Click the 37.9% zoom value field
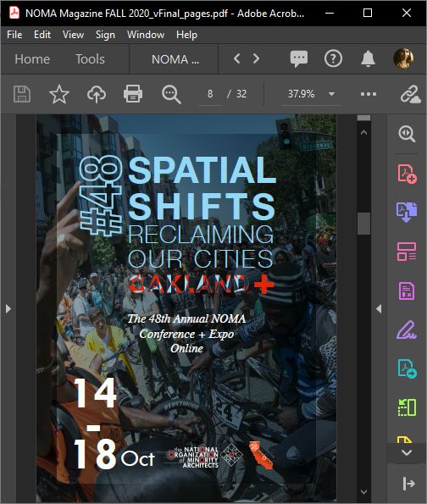427x504 pixels. (301, 94)
